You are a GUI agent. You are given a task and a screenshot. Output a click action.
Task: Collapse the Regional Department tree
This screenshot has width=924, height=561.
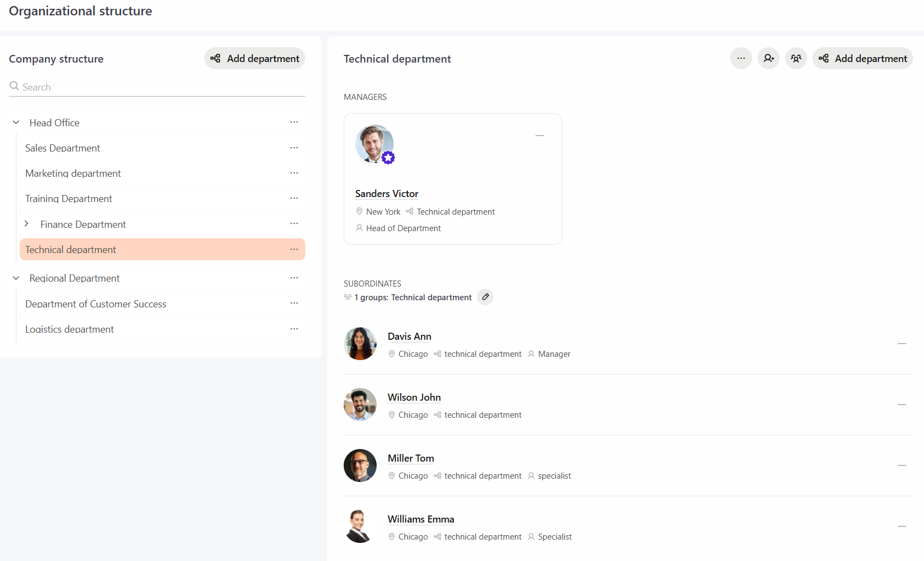(x=16, y=278)
